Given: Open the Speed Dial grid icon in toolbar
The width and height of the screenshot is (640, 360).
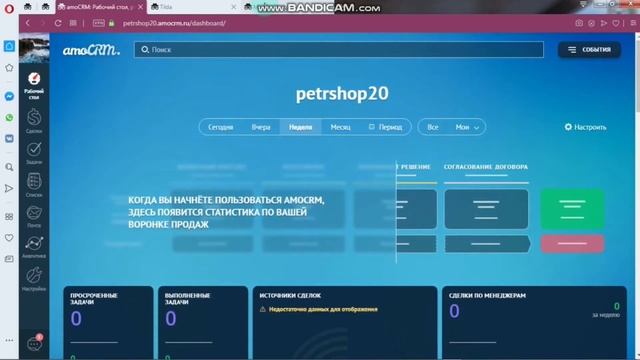Looking at the screenshot, I should click(x=73, y=23).
